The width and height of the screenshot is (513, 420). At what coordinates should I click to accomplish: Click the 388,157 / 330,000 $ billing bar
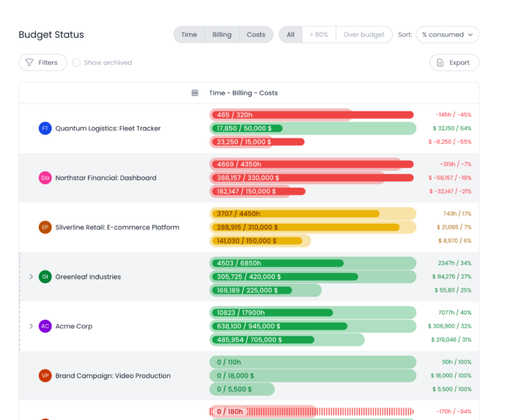pos(311,178)
